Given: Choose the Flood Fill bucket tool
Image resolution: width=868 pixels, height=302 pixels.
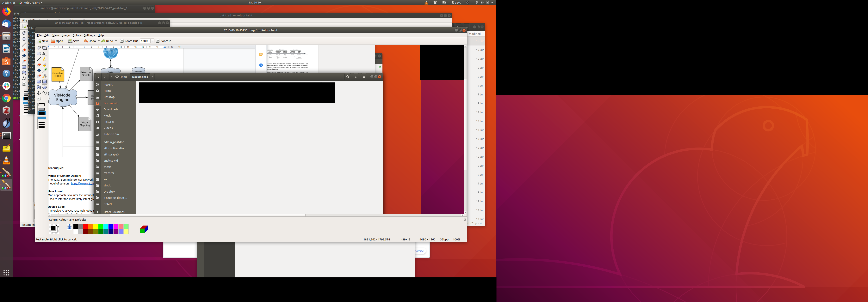Looking at the screenshot, I should pyautogui.click(x=39, y=70).
